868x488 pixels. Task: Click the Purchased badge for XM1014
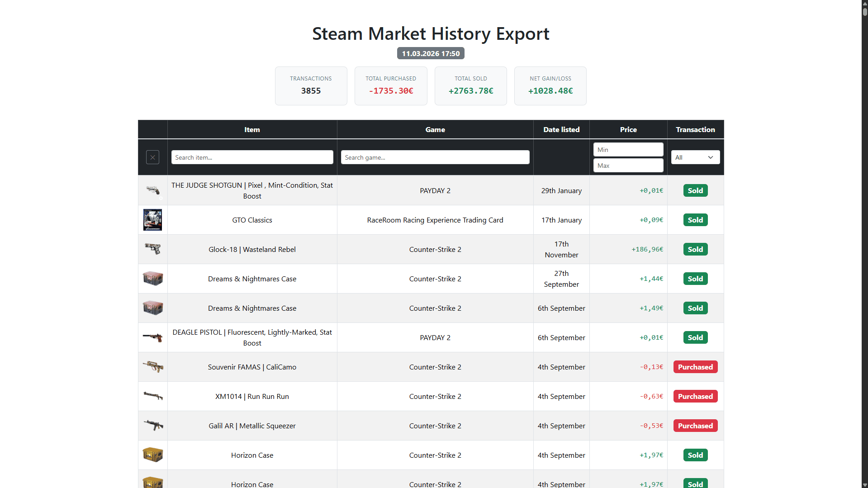pos(695,396)
